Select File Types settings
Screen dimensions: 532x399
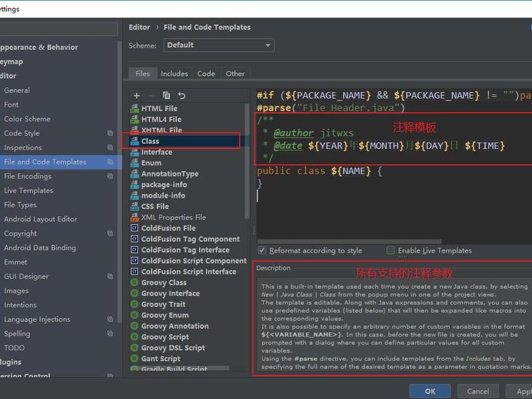pyautogui.click(x=21, y=205)
